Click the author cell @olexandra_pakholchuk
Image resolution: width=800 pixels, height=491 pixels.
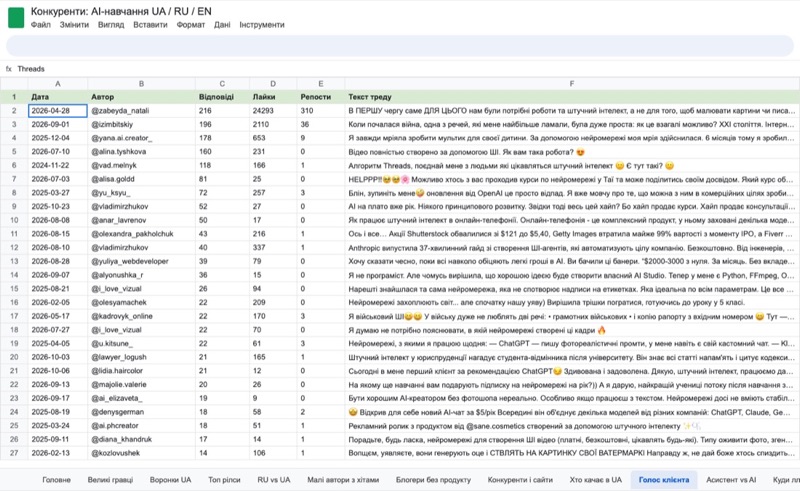pyautogui.click(x=141, y=234)
